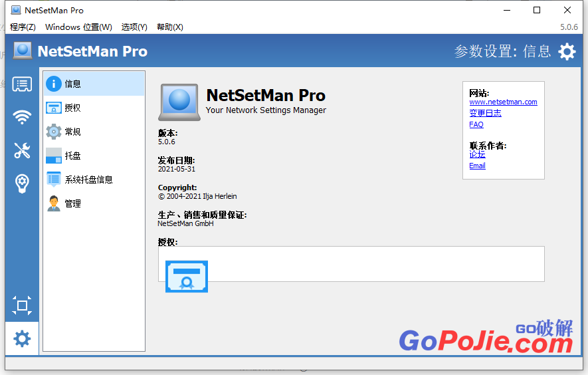The width and height of the screenshot is (588, 375).
Task: Open the 变更日志 changelog link
Action: (485, 113)
